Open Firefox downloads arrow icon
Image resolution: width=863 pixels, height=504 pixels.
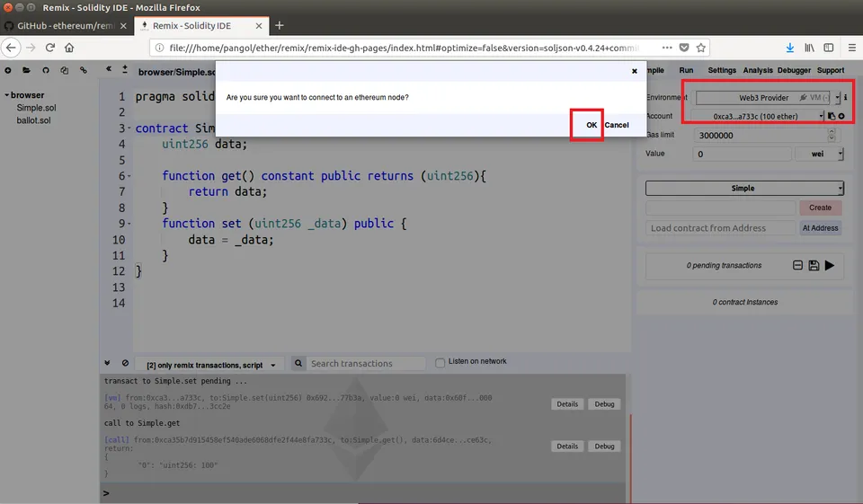click(x=790, y=48)
